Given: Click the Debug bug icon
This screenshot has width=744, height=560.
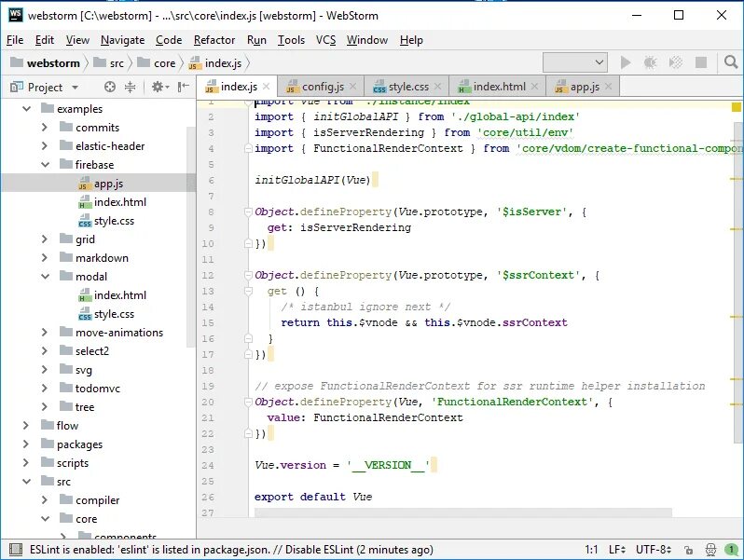Looking at the screenshot, I should pos(650,62).
